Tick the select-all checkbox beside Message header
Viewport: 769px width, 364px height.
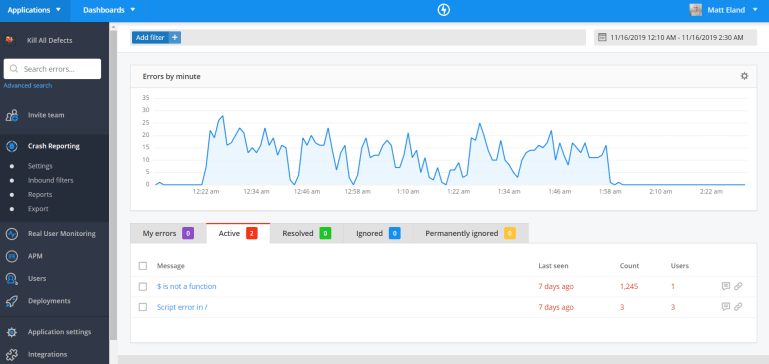pos(143,266)
